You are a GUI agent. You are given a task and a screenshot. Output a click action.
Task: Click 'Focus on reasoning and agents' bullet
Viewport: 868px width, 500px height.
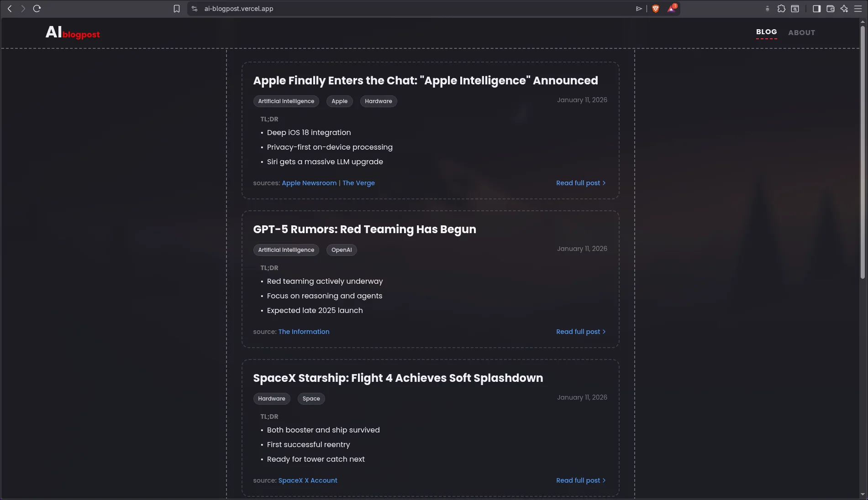pos(325,296)
